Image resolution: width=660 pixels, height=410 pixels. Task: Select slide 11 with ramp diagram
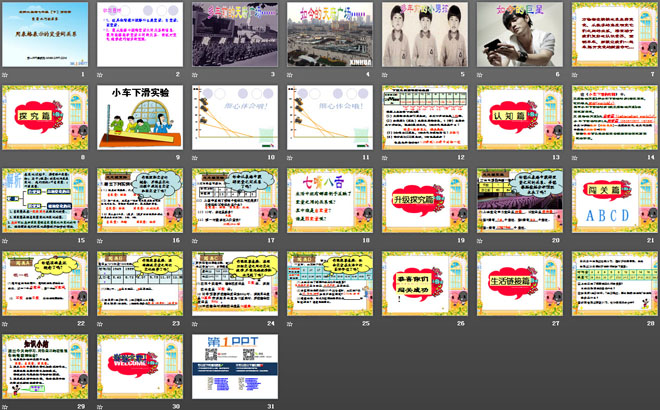(x=330, y=117)
